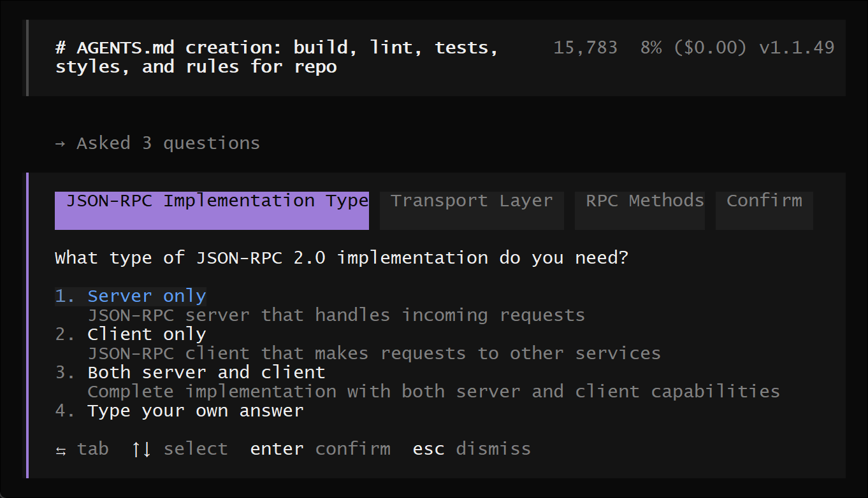
Task: Pick Both server and client option
Action: (x=191, y=373)
